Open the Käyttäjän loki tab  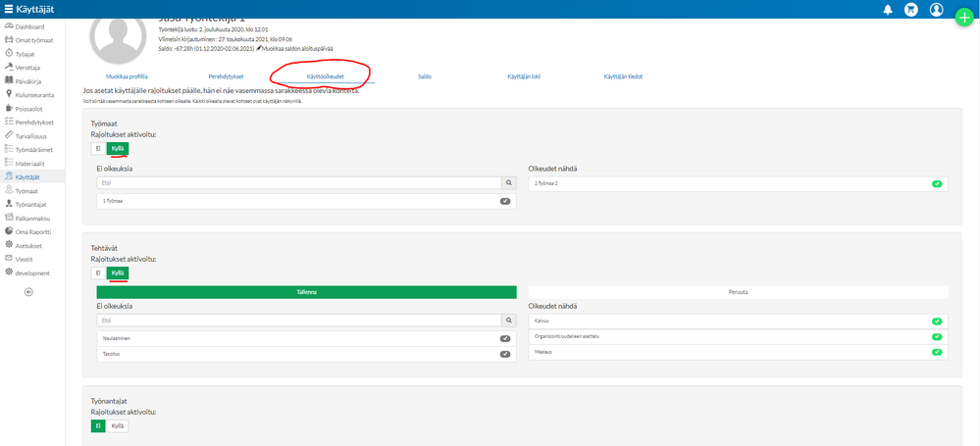pos(524,76)
